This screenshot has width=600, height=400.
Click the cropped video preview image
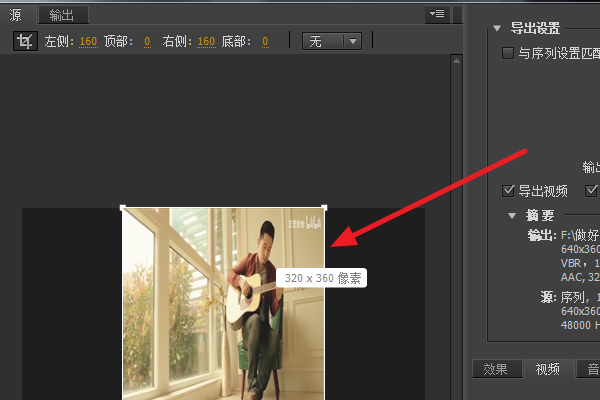pos(223,304)
